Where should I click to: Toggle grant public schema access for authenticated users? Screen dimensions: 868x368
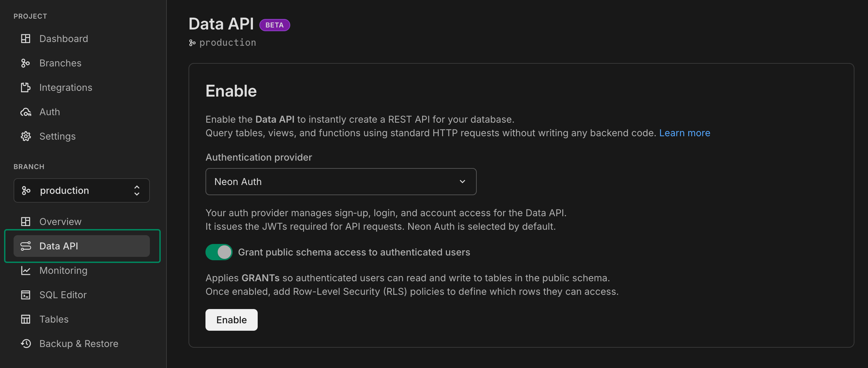(x=219, y=252)
